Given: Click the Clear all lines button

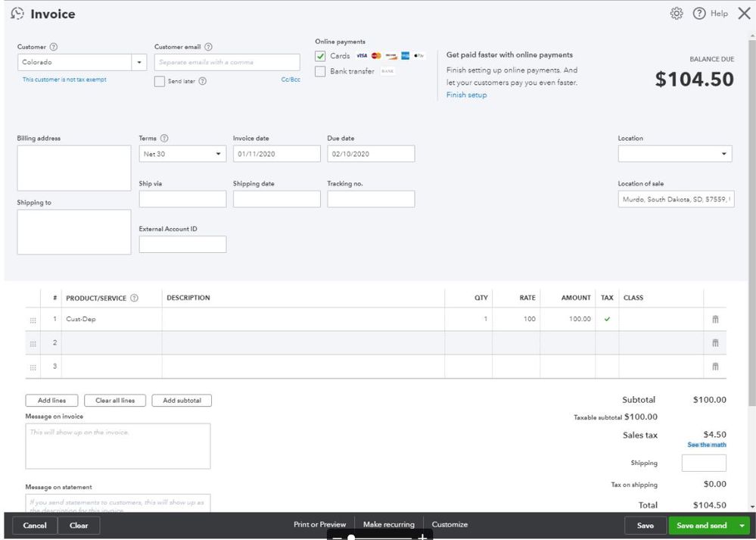Looking at the screenshot, I should click(x=115, y=401).
